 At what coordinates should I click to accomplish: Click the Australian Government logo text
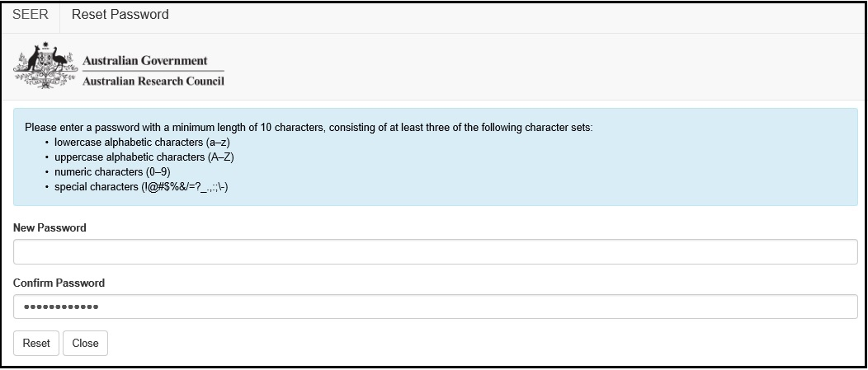coord(145,60)
